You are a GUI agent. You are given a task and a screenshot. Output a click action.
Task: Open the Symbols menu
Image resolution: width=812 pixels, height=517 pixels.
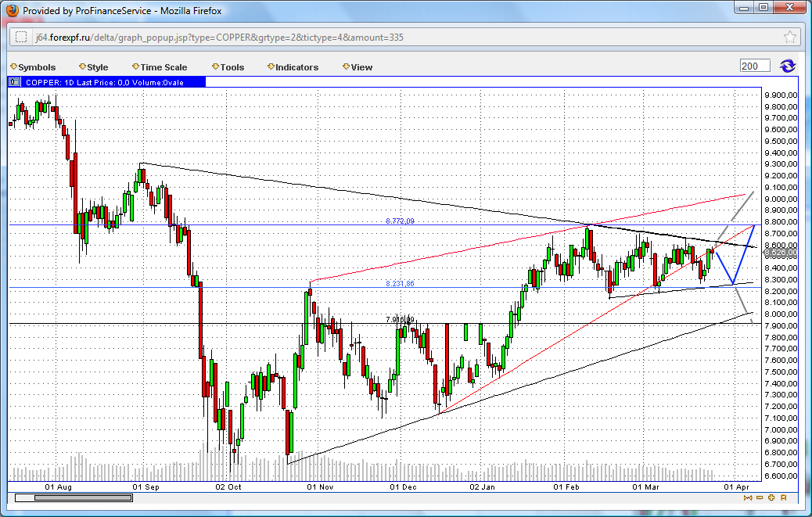click(33, 67)
